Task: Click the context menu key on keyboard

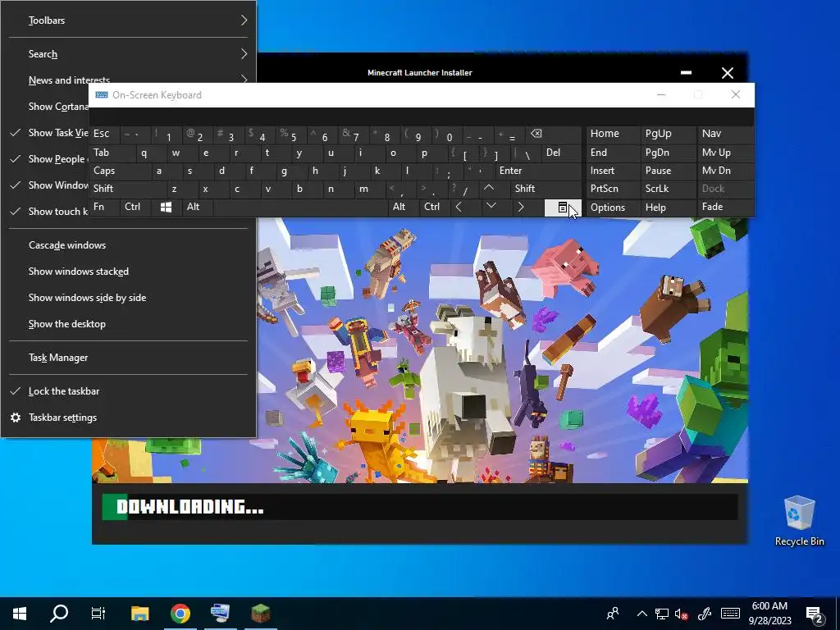Action: click(x=563, y=208)
